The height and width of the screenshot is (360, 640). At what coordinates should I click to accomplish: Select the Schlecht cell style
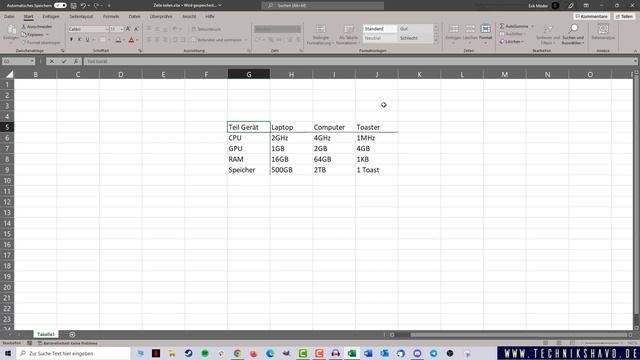pyautogui.click(x=415, y=38)
